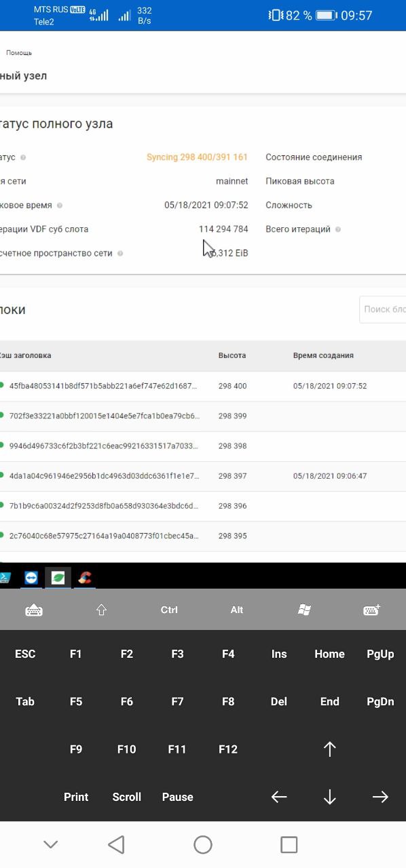406x868 pixels.
Task: Tap the Del key
Action: click(279, 701)
